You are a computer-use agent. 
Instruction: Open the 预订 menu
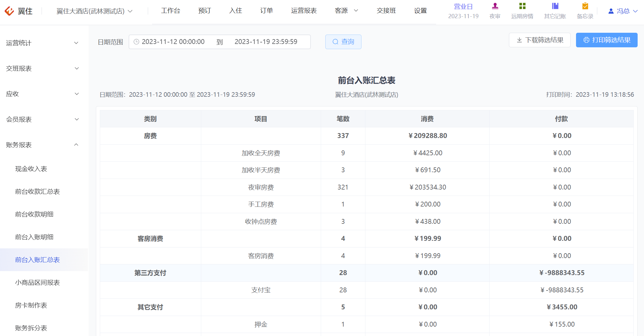click(x=205, y=11)
